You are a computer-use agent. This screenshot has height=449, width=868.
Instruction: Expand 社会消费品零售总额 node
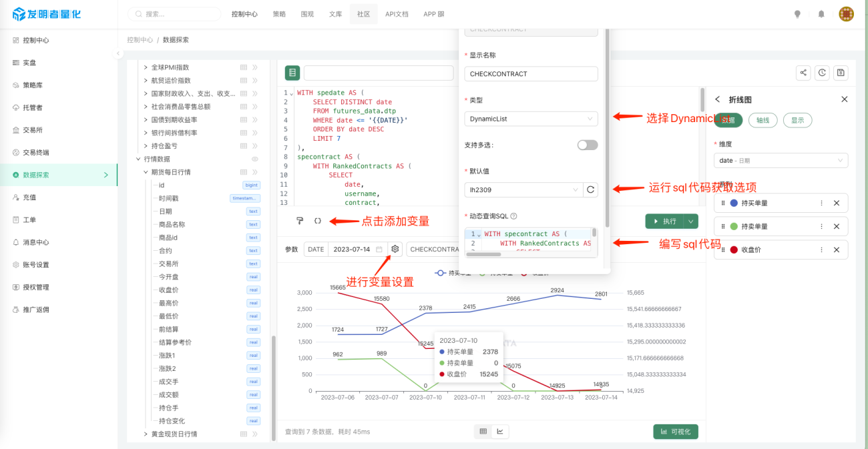pyautogui.click(x=146, y=107)
